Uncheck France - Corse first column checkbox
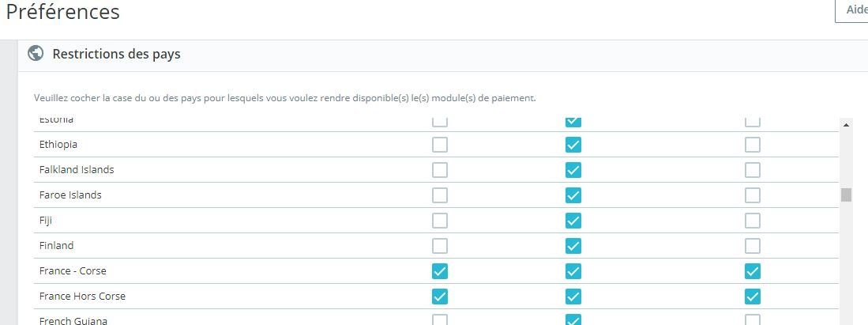Image resolution: width=868 pixels, height=325 pixels. tap(440, 271)
